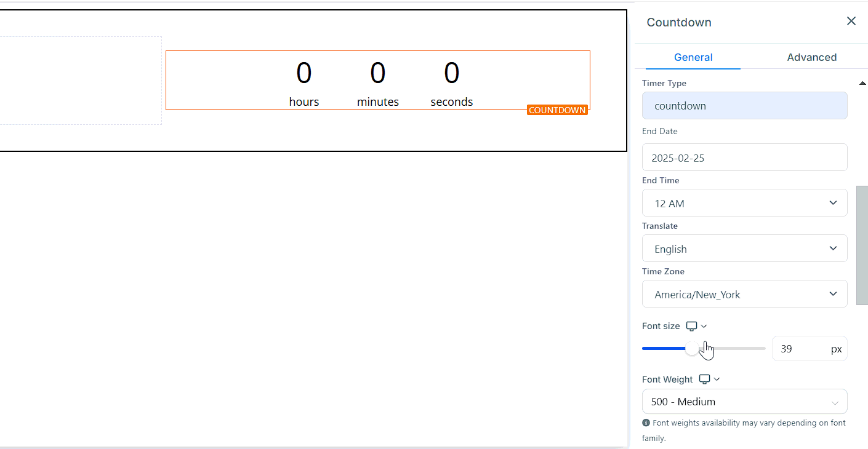Click desktop device icon beside Font size
Image resolution: width=868 pixels, height=449 pixels.
pos(692,326)
